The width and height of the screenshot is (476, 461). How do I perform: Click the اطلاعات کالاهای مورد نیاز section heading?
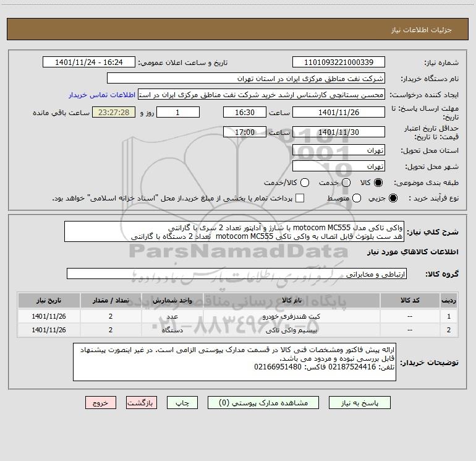pyautogui.click(x=413, y=252)
